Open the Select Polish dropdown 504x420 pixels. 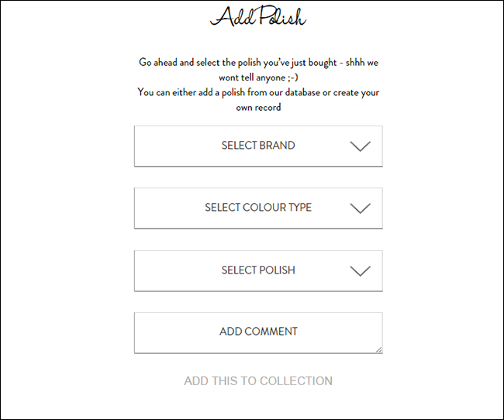click(258, 271)
